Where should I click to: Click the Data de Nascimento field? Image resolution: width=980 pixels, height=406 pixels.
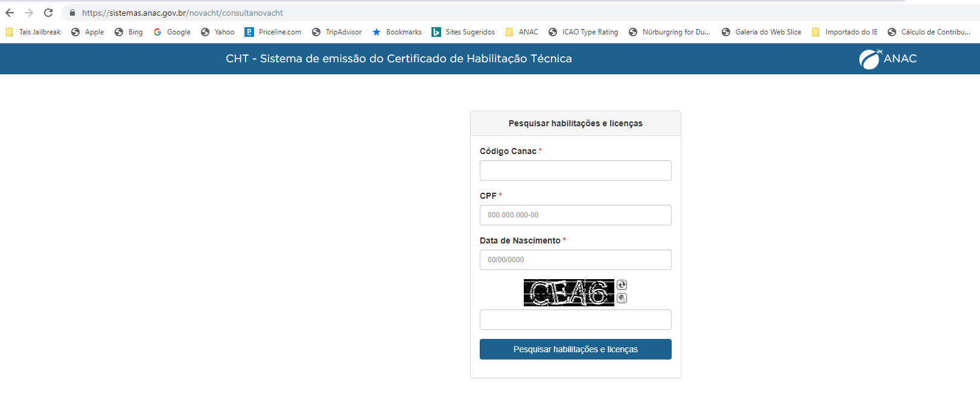pyautogui.click(x=575, y=260)
